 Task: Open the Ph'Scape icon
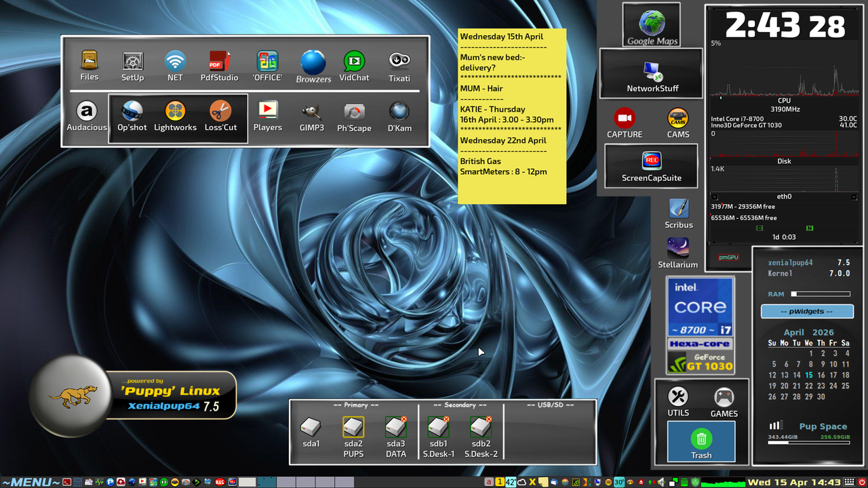coord(354,112)
